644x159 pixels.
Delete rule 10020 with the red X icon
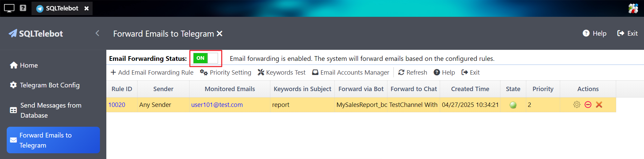599,105
